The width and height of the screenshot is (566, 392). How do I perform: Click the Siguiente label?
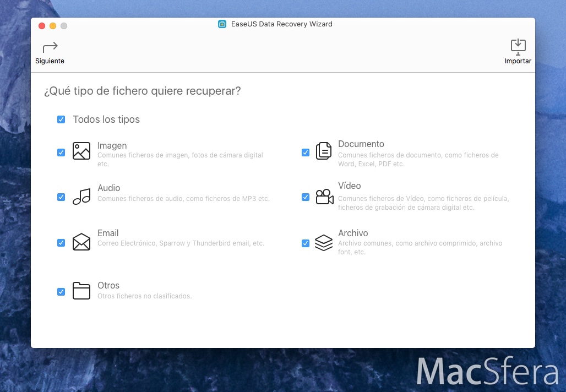pos(50,61)
